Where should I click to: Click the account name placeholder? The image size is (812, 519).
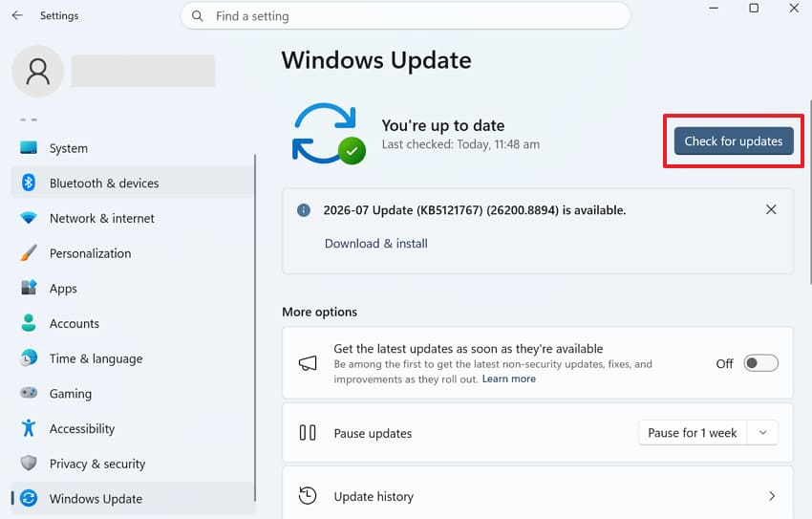tap(143, 71)
